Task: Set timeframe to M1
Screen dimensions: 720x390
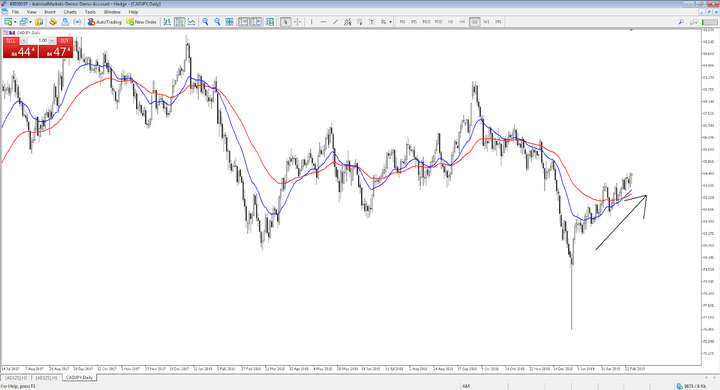Action: point(402,22)
